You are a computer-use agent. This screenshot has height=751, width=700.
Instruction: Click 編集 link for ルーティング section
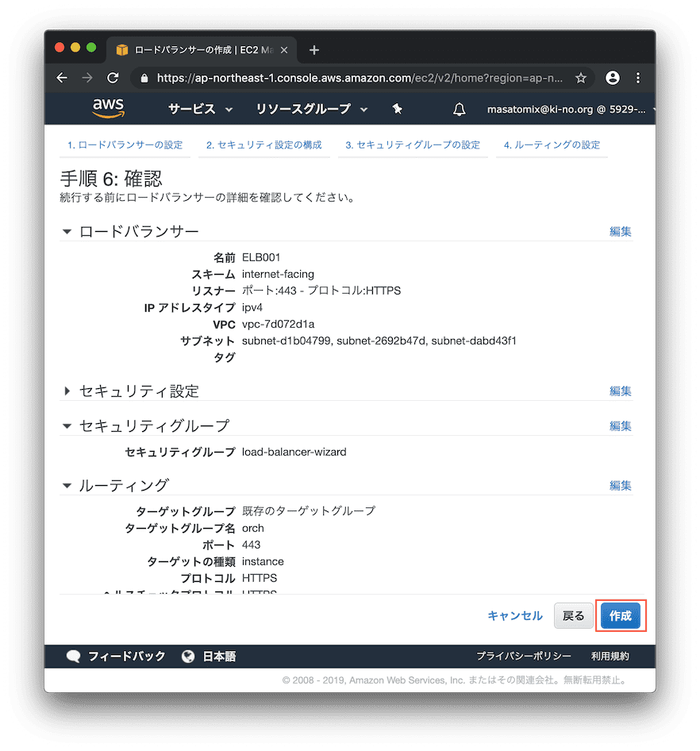point(620,486)
